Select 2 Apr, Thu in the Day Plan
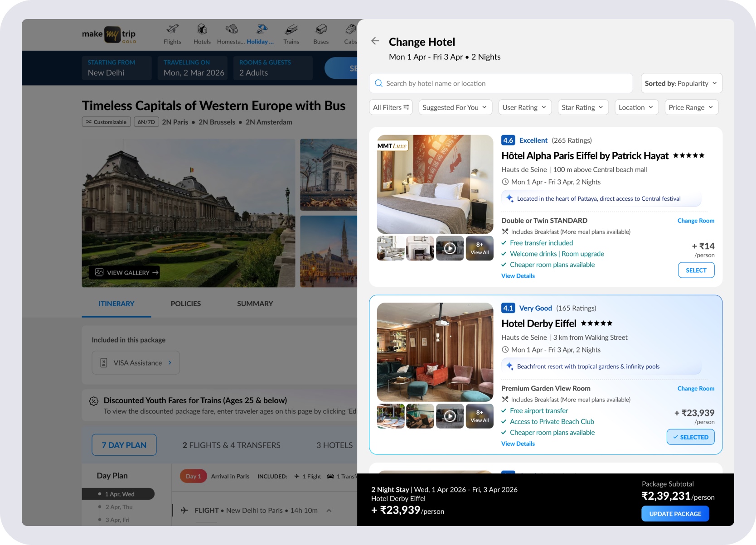This screenshot has width=756, height=545. [x=119, y=507]
